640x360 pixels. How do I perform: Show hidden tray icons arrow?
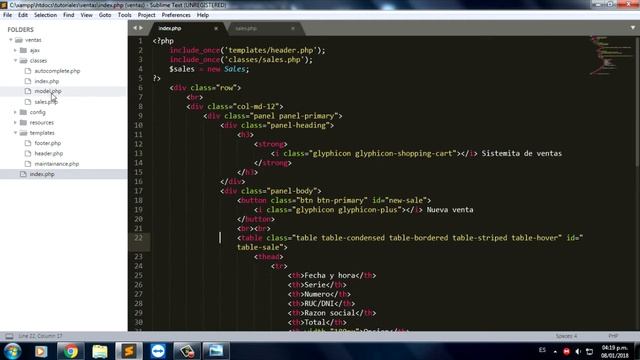555,351
